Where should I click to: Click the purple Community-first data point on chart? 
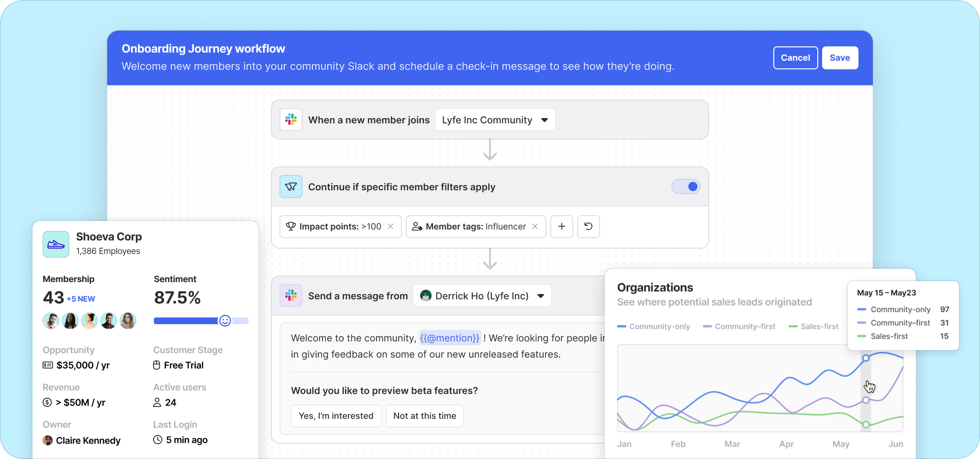866,400
